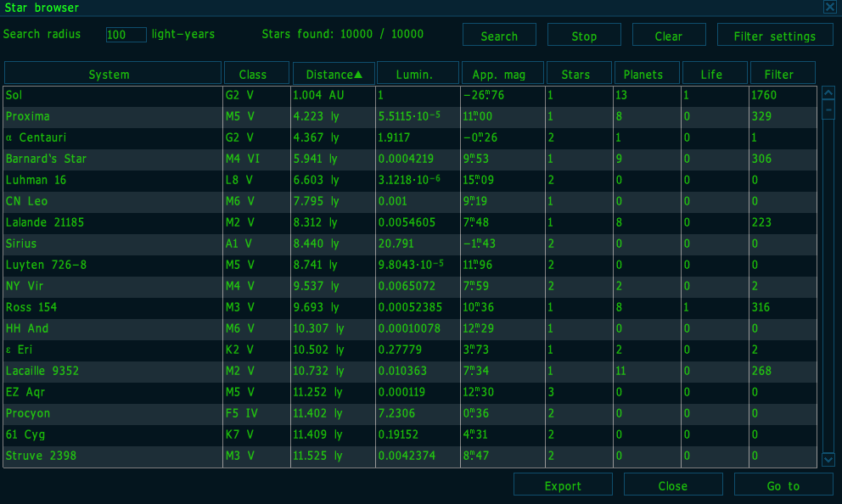The height and width of the screenshot is (504, 842).
Task: Click the Search button
Action: tap(499, 35)
